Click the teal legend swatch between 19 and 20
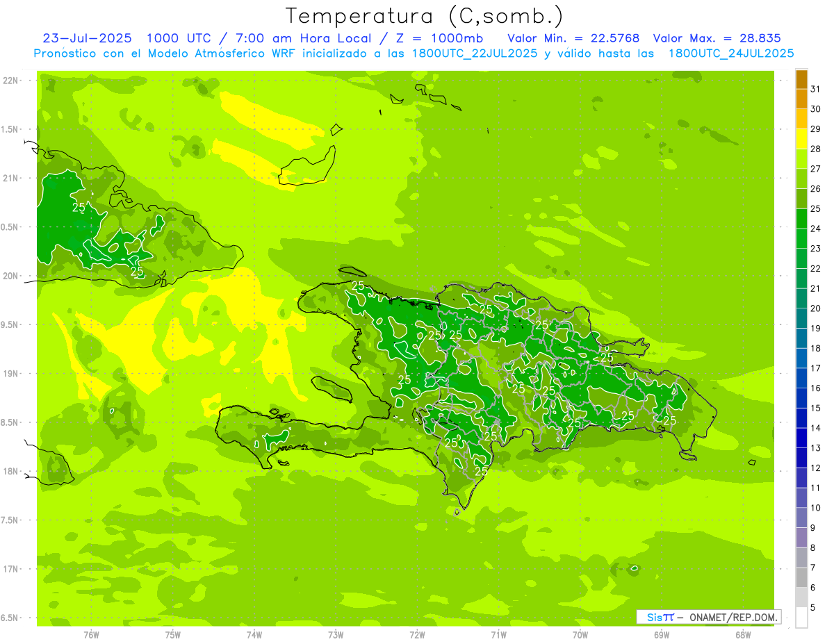This screenshot has height=644, width=834. click(x=801, y=318)
